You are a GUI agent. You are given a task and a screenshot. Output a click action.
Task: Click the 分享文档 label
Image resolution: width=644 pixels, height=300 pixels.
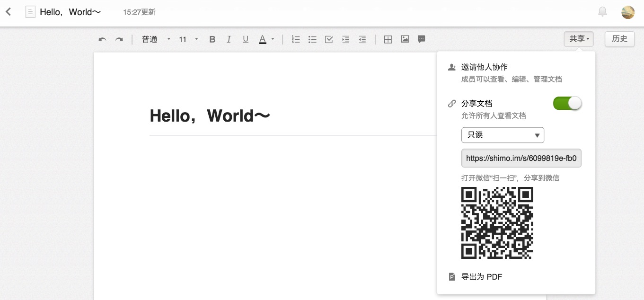click(x=477, y=104)
